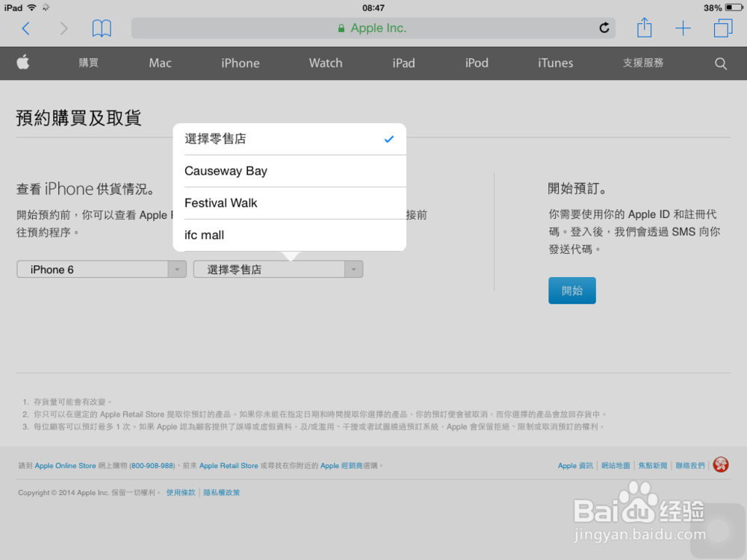Image resolution: width=747 pixels, height=560 pixels.
Task: Choose Causeway Bay store
Action: coord(290,171)
